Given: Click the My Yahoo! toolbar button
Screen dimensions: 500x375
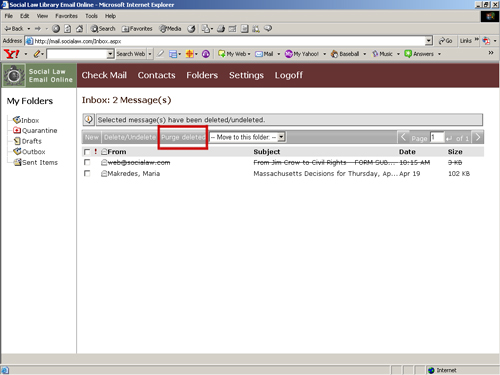Looking at the screenshot, I should (302, 54).
